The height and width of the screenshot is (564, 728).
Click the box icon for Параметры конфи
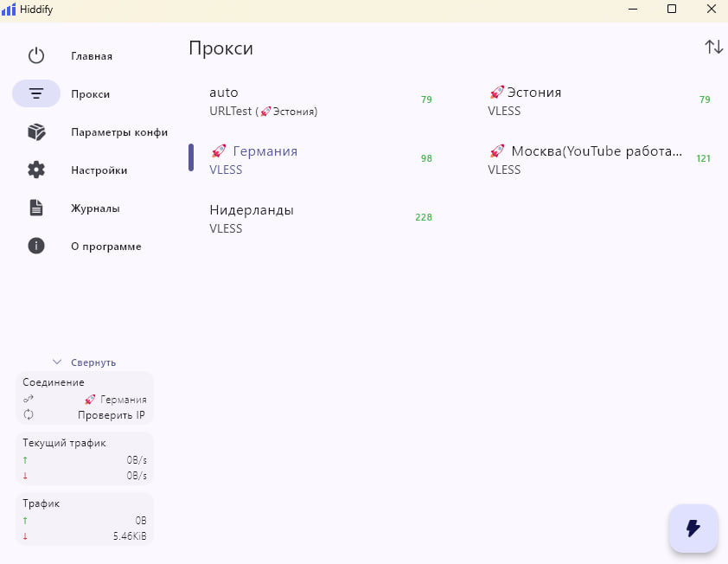click(36, 132)
